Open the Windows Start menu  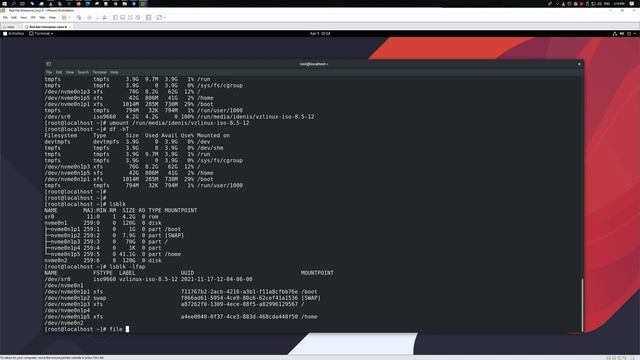pyautogui.click(x=4, y=4)
